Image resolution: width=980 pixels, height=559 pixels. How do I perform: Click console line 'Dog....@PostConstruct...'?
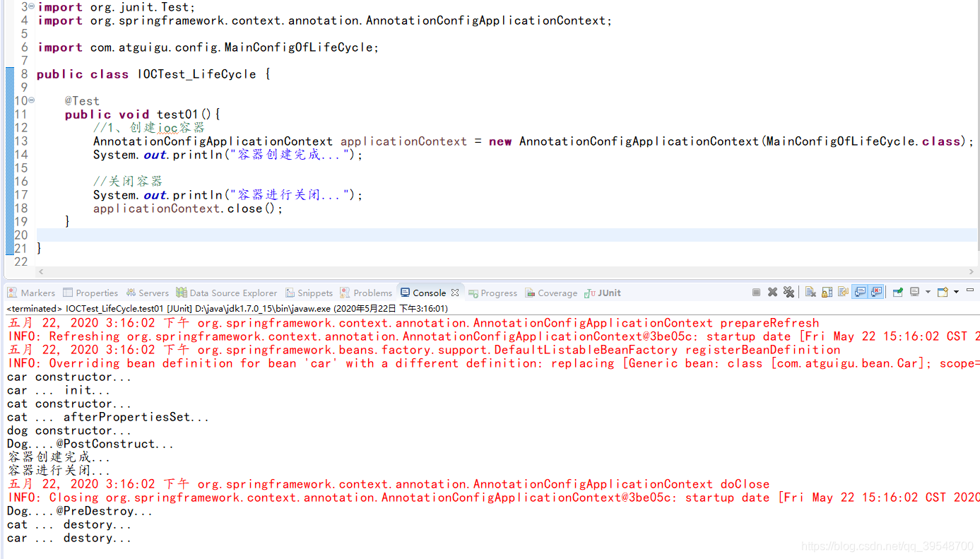[x=90, y=444]
